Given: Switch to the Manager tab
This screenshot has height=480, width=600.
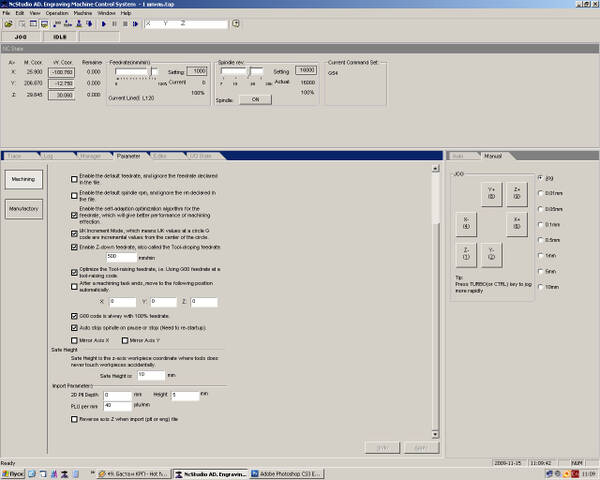Looking at the screenshot, I should pyautogui.click(x=90, y=156).
